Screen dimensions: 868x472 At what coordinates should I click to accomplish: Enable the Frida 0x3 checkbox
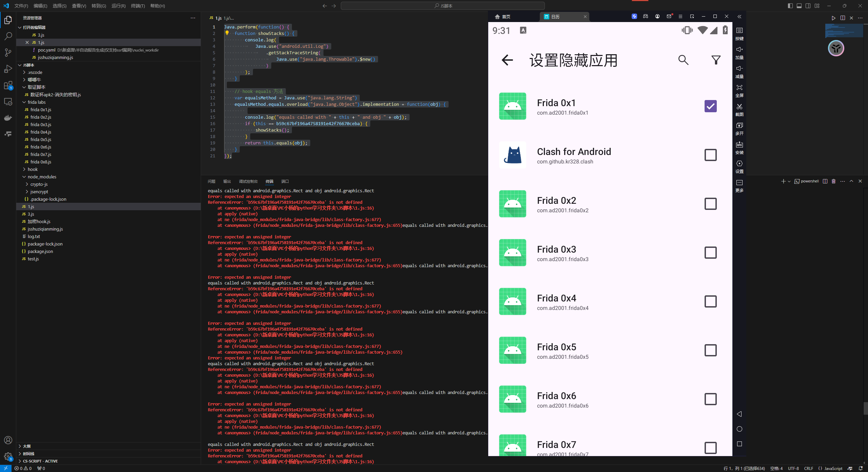(710, 253)
